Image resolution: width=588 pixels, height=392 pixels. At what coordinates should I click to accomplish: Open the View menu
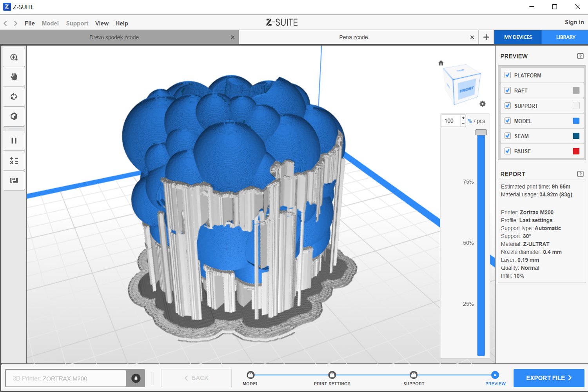(x=102, y=24)
